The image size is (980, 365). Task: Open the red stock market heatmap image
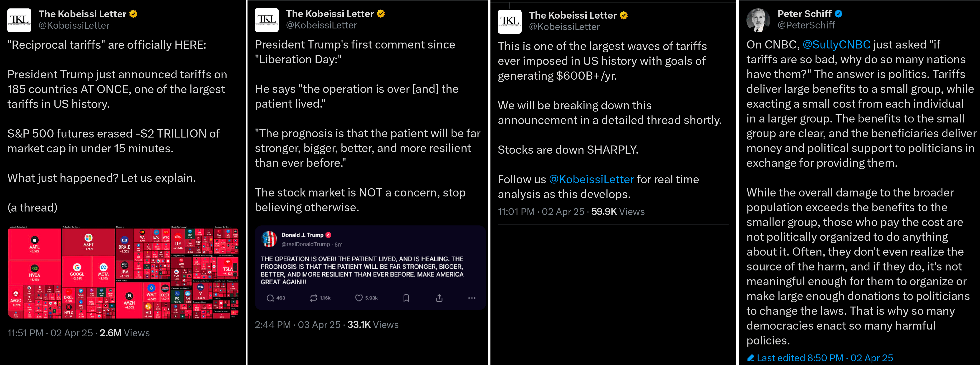(x=123, y=273)
